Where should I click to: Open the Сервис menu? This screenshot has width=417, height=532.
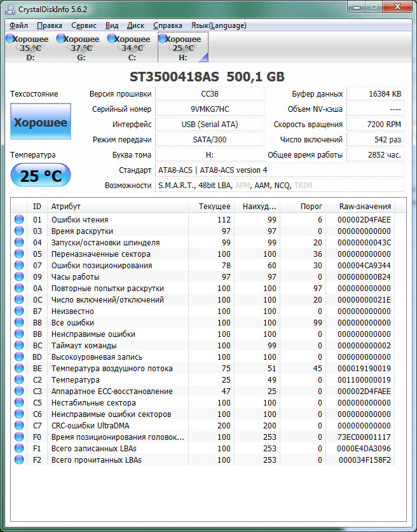[x=84, y=25]
